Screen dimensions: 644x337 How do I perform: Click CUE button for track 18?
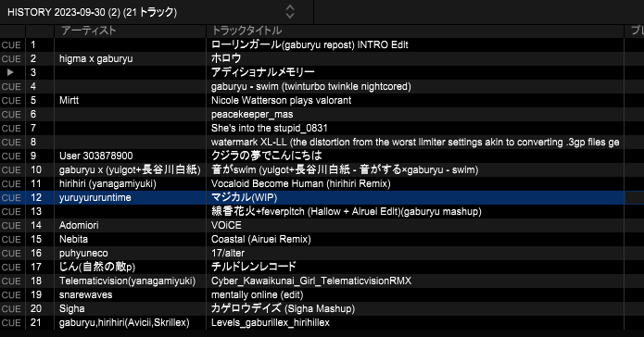[x=11, y=281]
